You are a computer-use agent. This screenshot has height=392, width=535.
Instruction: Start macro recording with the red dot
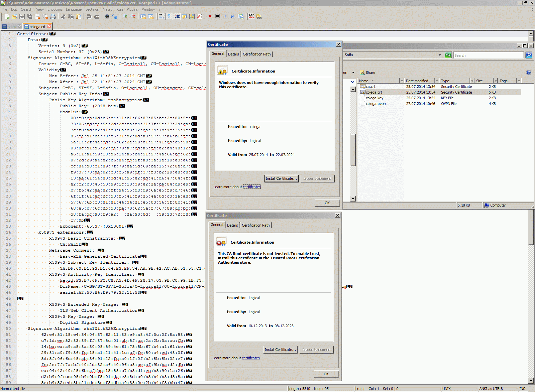click(x=210, y=16)
